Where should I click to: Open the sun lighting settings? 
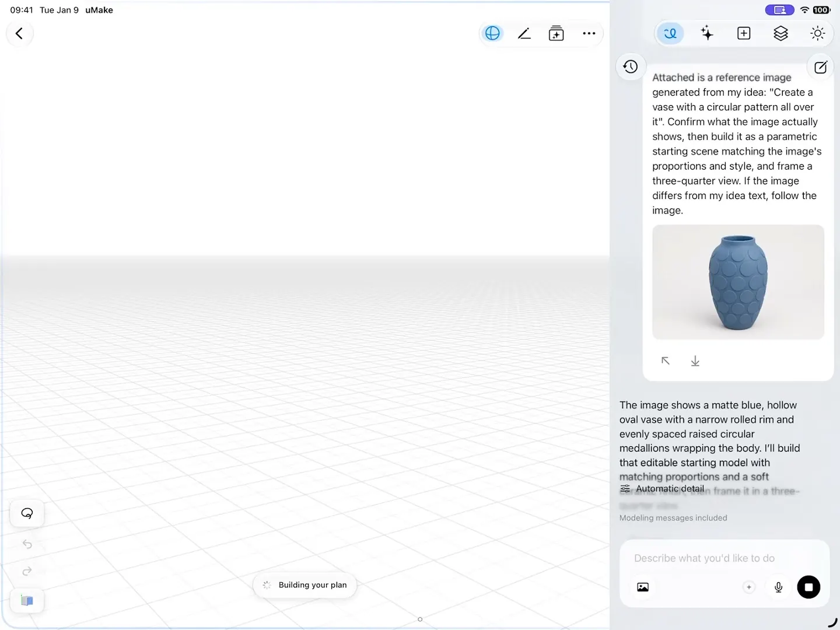(818, 33)
